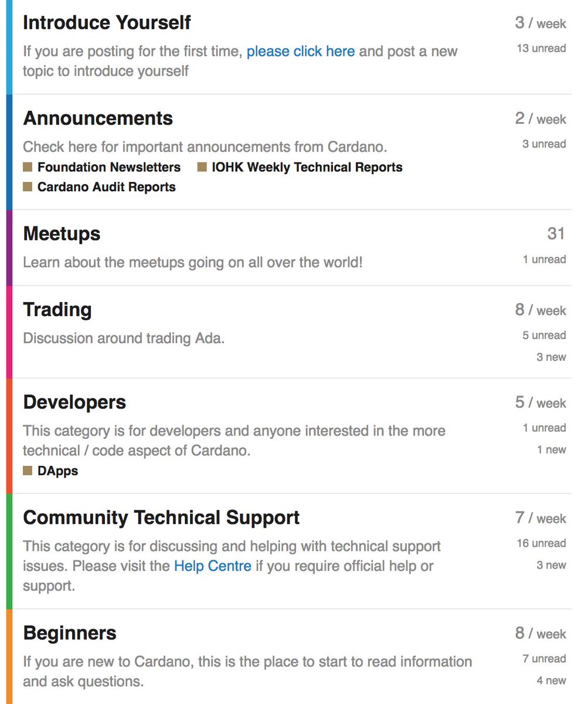This screenshot has height=704, width=588.
Task: Click the Cardano Audit Reports color square
Action: [x=28, y=187]
